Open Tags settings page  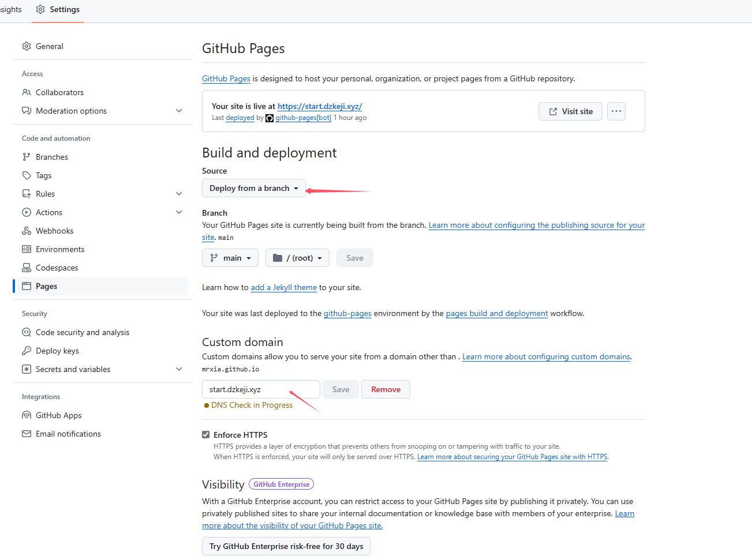[103, 175]
